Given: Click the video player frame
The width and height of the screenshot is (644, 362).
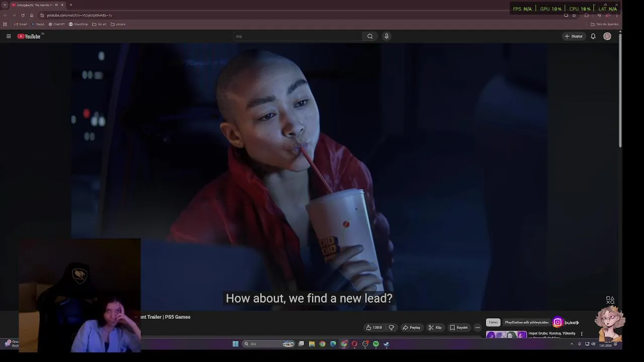Looking at the screenshot, I should point(309,176).
